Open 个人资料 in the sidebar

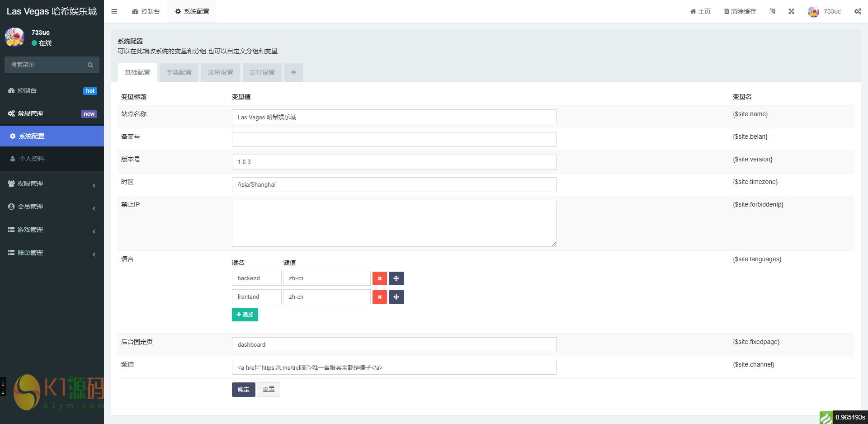pyautogui.click(x=32, y=159)
